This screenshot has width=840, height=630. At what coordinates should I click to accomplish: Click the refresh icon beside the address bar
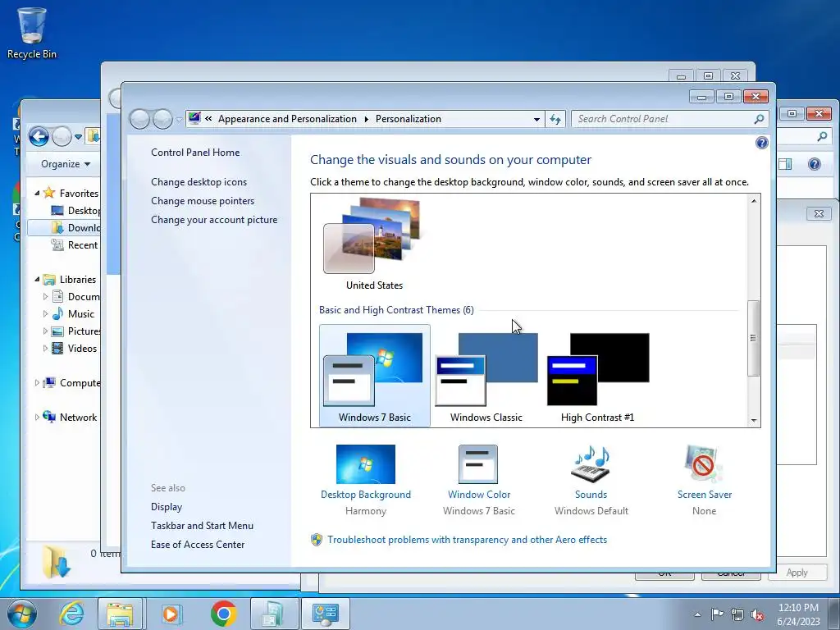555,119
